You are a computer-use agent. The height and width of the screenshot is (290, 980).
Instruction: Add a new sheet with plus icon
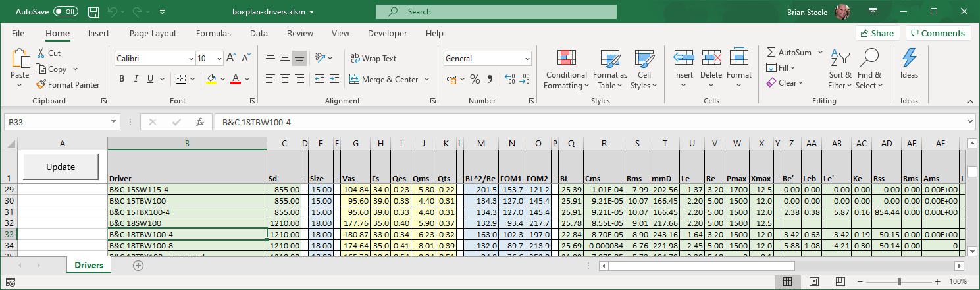click(138, 266)
